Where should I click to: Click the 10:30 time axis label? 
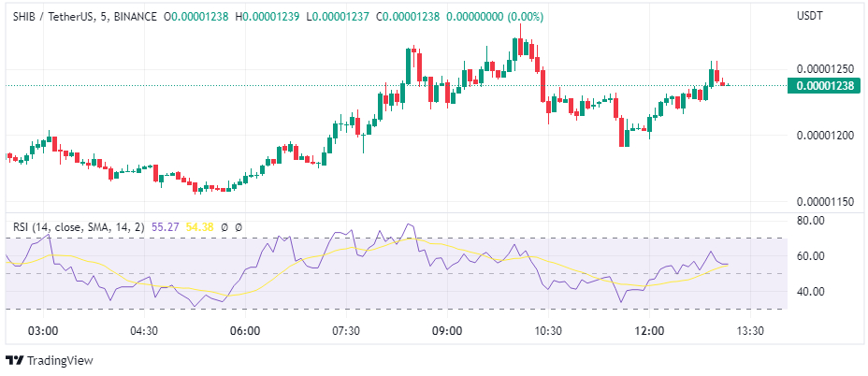(548, 331)
